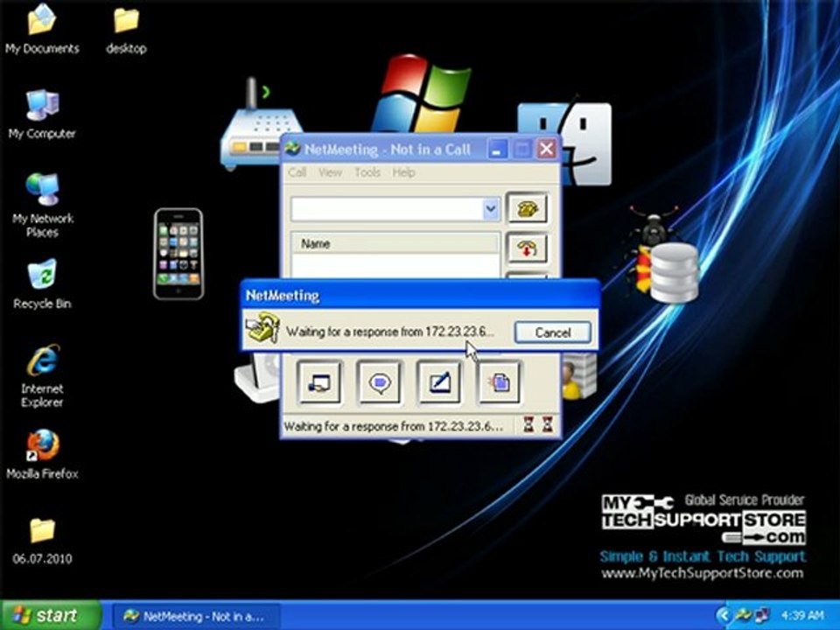Click the NetMeeting icon in system tray

coord(744,615)
